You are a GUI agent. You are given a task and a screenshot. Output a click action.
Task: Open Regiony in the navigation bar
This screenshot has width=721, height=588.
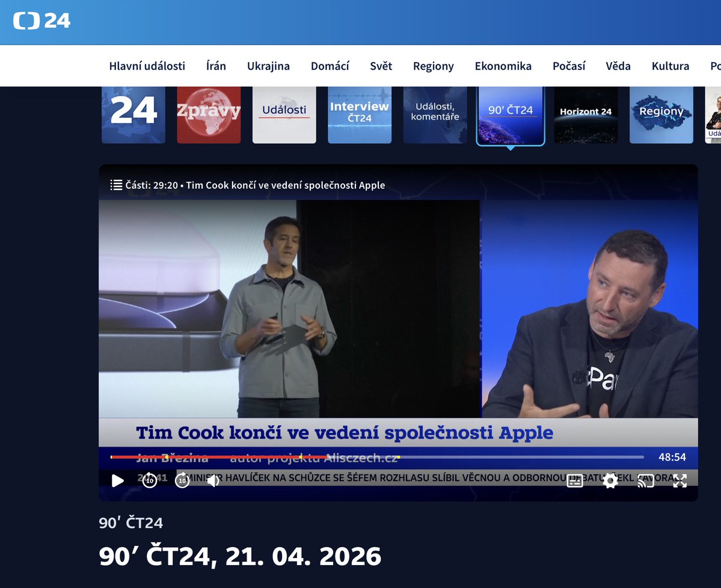pyautogui.click(x=433, y=66)
